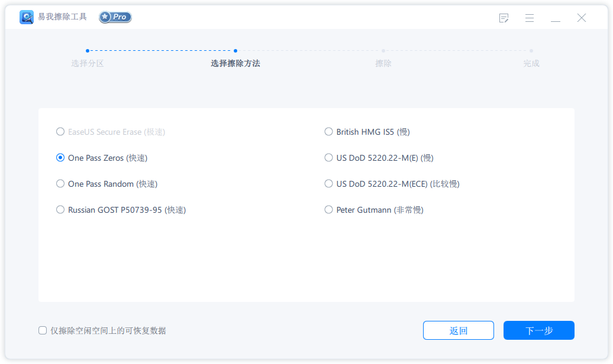613x364 pixels.
Task: Click the progress dot above 选择分区
Action: [x=88, y=51]
